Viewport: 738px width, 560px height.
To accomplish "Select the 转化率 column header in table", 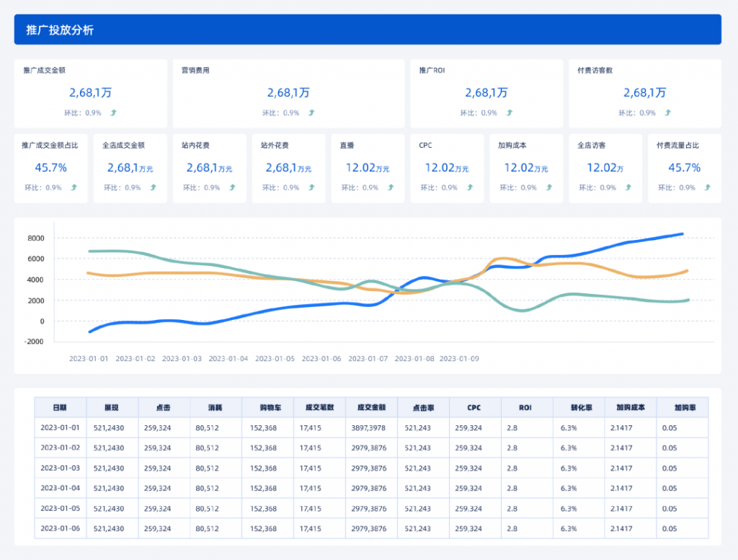I will tap(579, 407).
